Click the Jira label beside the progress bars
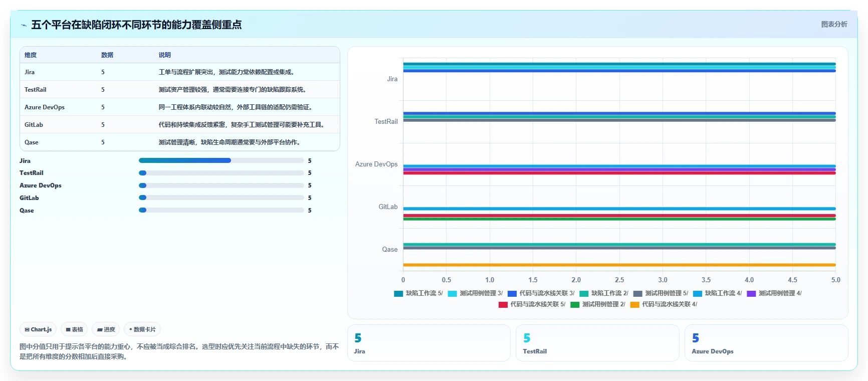 click(x=25, y=161)
